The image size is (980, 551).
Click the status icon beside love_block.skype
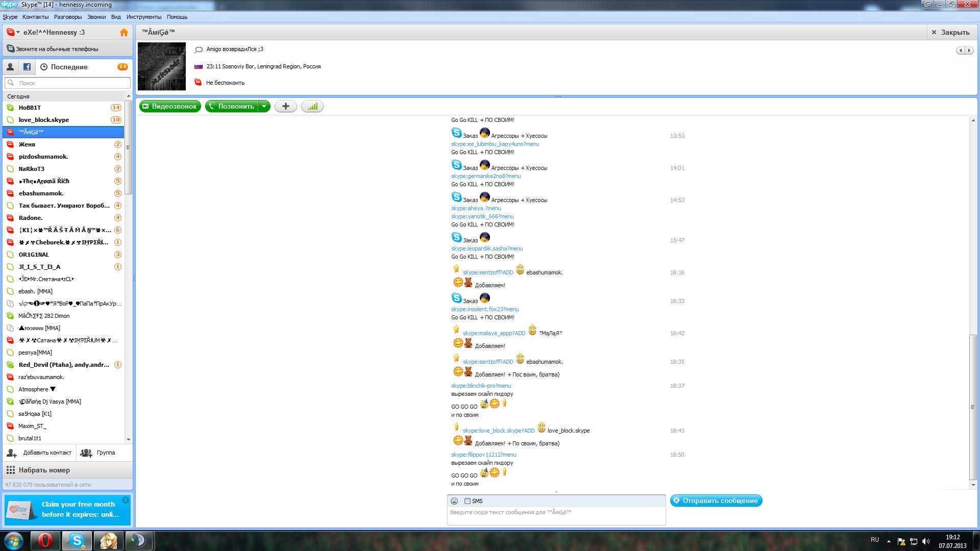(x=10, y=120)
